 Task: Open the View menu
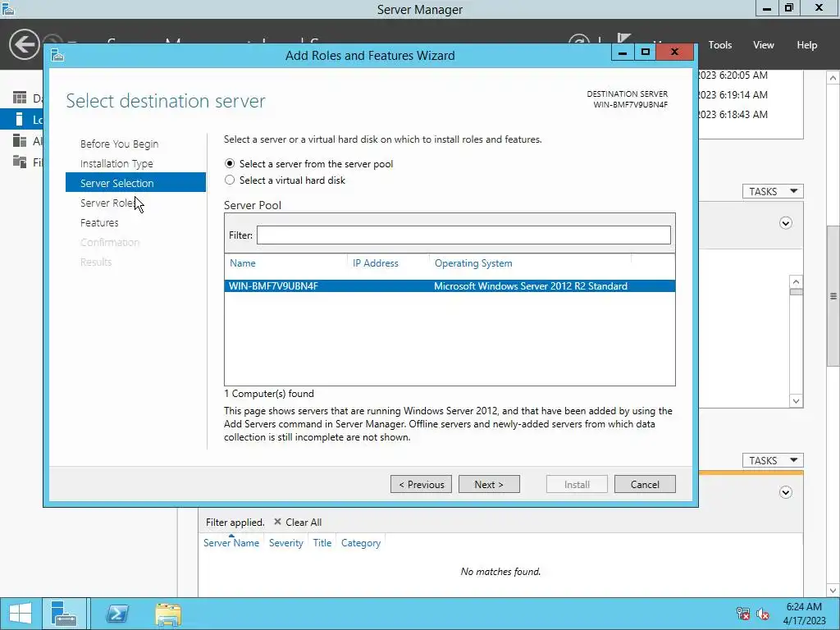764,45
